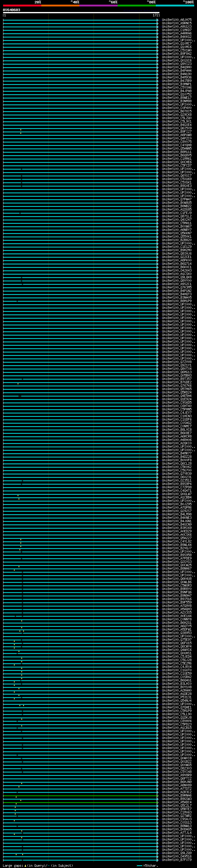Select the UniRef100_A8PUW8 hit label
The width and height of the screenshot is (197, 868).
pos(177,135)
